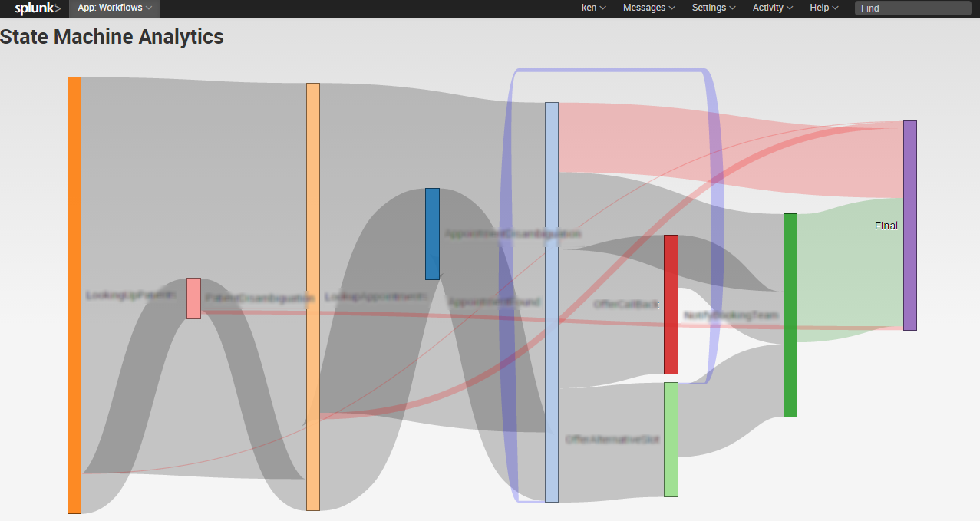Open the App: Workflows dropdown
980x521 pixels.
pos(114,8)
